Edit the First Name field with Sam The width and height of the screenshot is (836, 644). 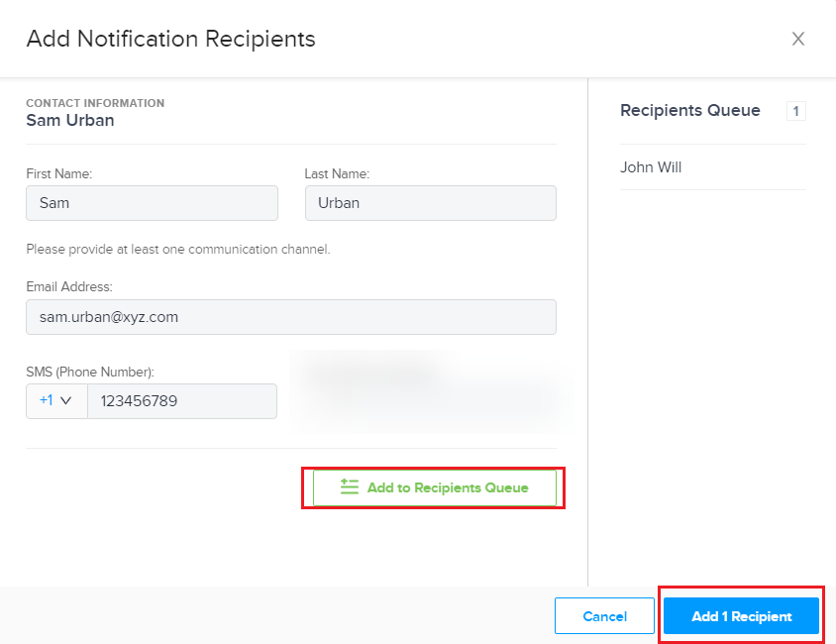(x=152, y=203)
